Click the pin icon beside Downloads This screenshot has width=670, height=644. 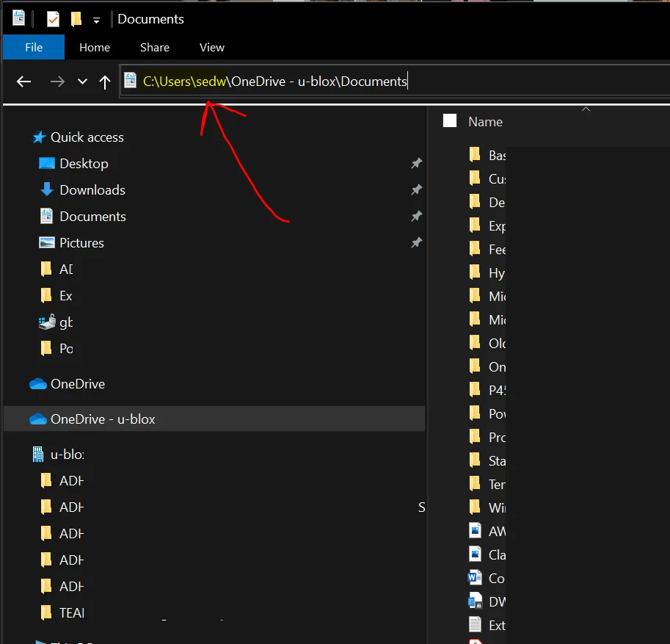coord(417,189)
